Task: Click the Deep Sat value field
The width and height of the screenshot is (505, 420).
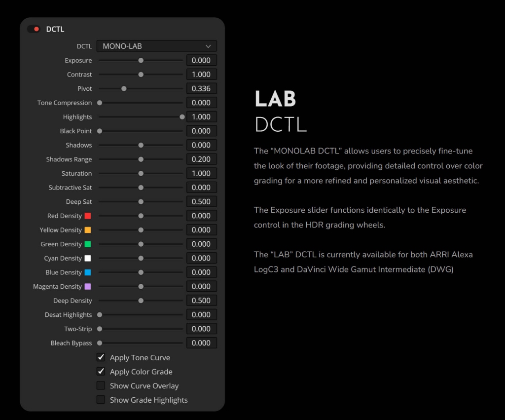Action: [201, 202]
